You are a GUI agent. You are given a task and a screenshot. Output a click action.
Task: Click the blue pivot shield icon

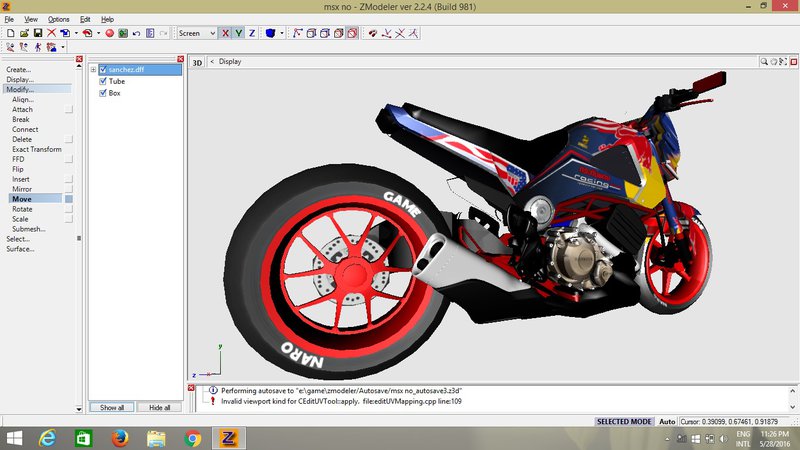click(270, 33)
